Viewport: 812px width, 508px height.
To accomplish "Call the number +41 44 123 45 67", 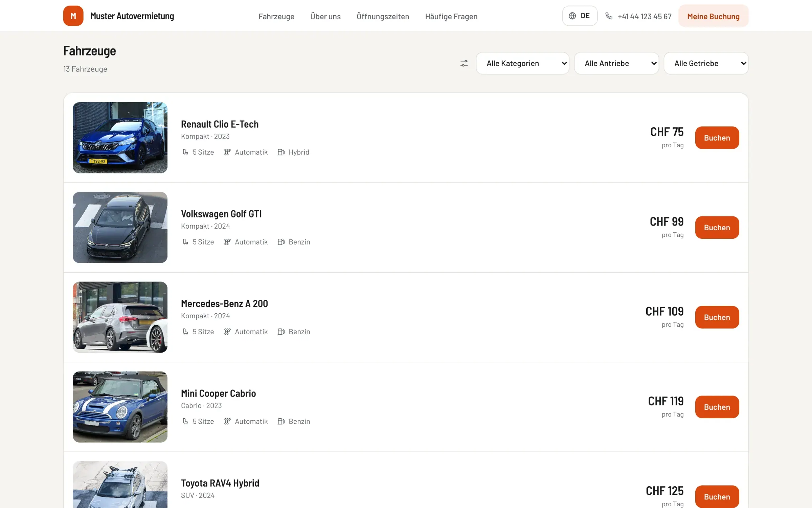I will (x=645, y=16).
